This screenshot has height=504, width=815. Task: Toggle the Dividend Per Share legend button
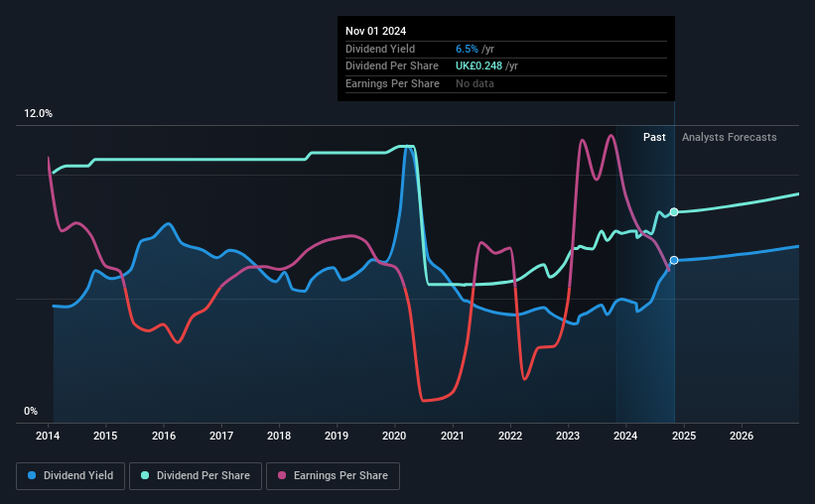(196, 476)
